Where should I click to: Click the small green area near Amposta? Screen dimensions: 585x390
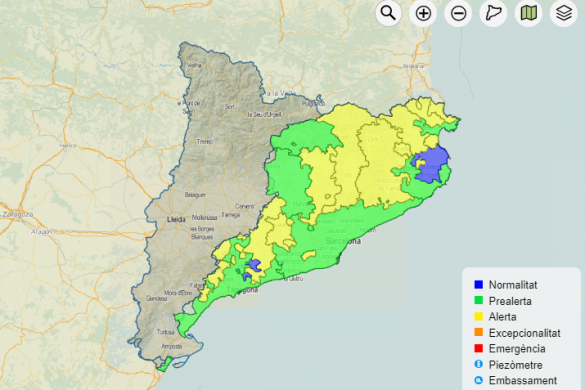(x=165, y=365)
